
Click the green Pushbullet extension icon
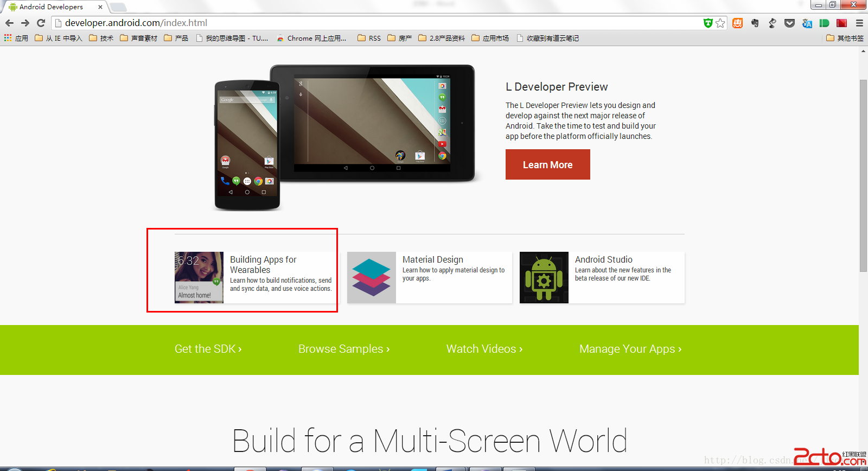[x=824, y=23]
